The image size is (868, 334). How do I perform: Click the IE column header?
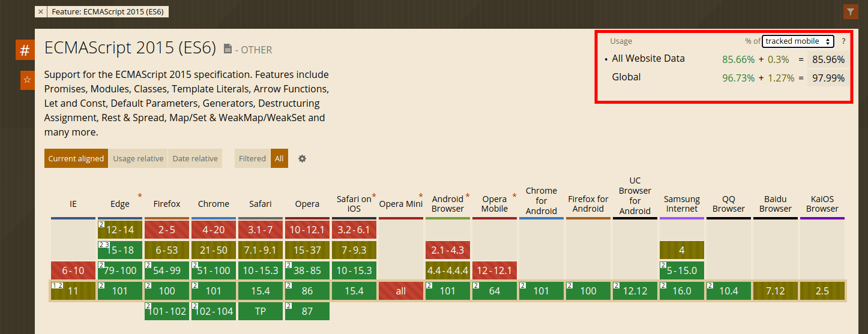pos(73,204)
